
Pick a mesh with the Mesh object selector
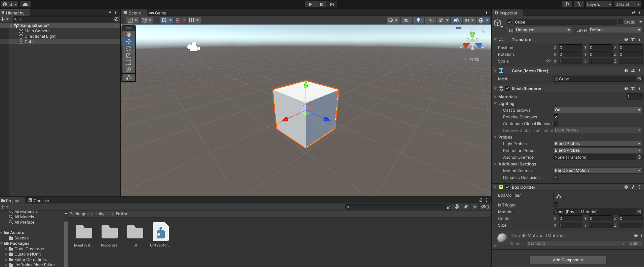tap(639, 79)
